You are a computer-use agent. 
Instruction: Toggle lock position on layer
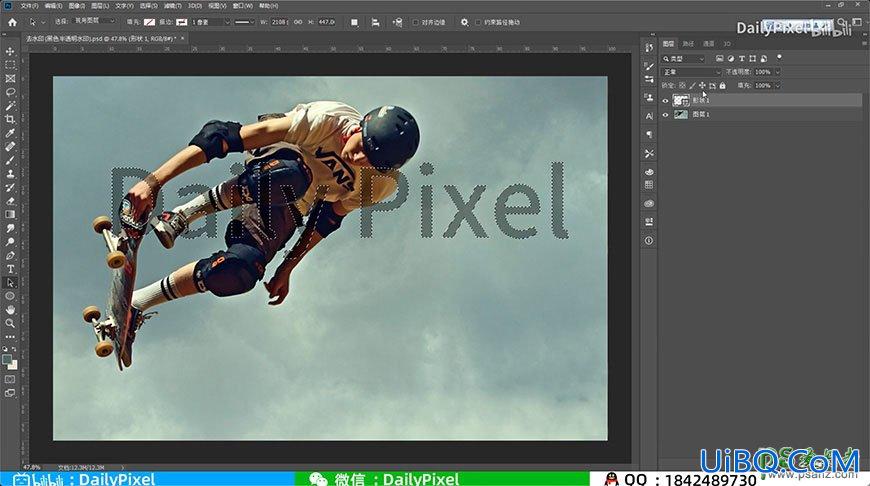(702, 85)
